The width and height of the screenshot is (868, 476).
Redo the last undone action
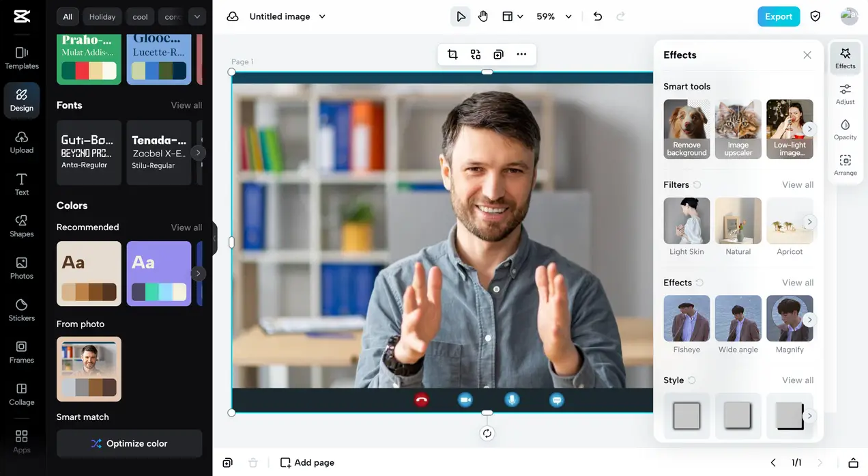click(620, 16)
